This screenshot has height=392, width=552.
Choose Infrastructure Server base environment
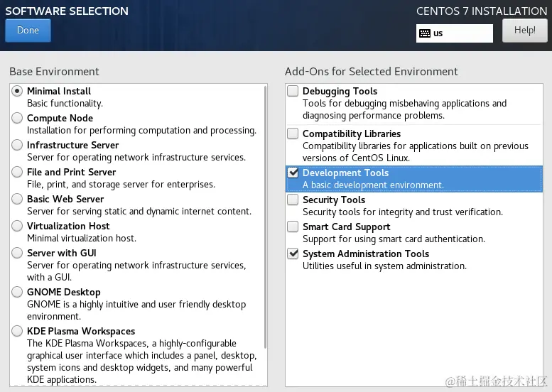pyautogui.click(x=17, y=145)
